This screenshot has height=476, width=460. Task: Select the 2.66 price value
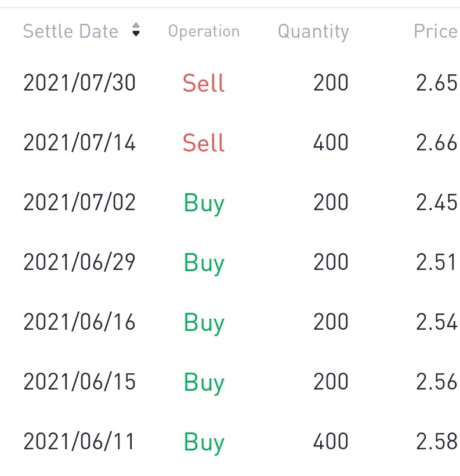coord(436,143)
